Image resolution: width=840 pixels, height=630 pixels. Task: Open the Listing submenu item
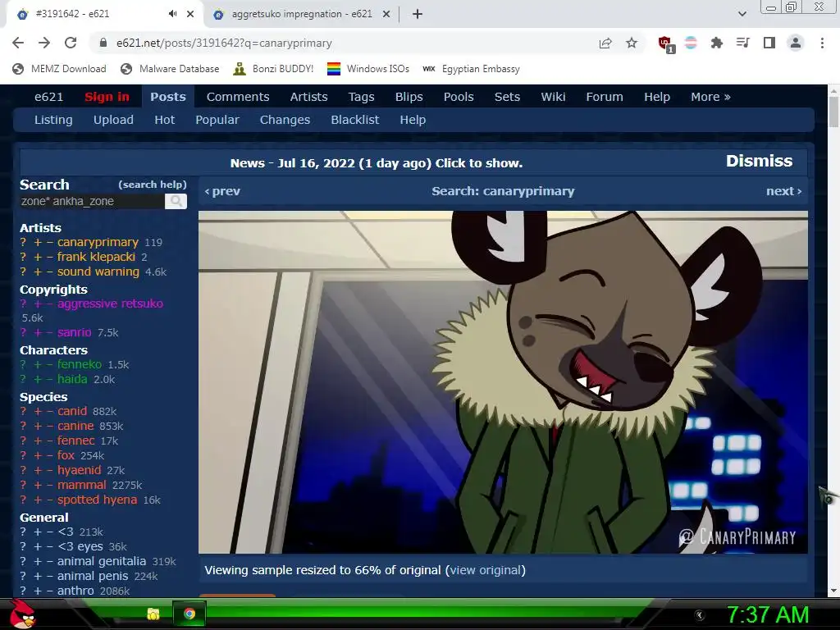click(x=53, y=120)
